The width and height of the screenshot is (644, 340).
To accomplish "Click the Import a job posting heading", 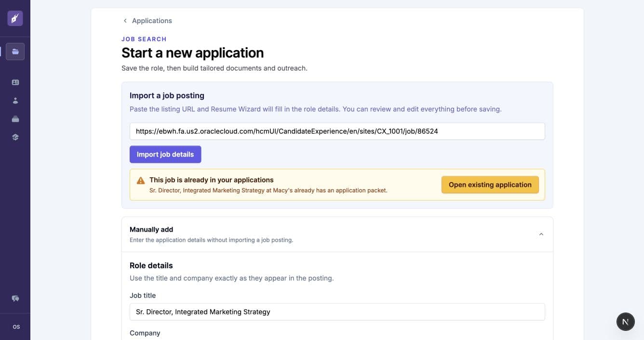I will click(167, 95).
